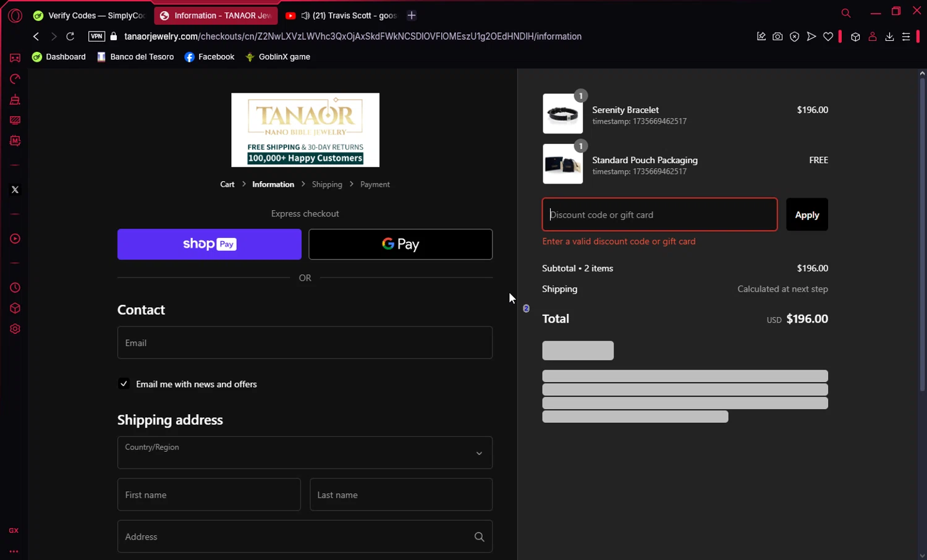Bookmark this page with the heart icon
Viewport: 927px width, 560px height.
828,36
